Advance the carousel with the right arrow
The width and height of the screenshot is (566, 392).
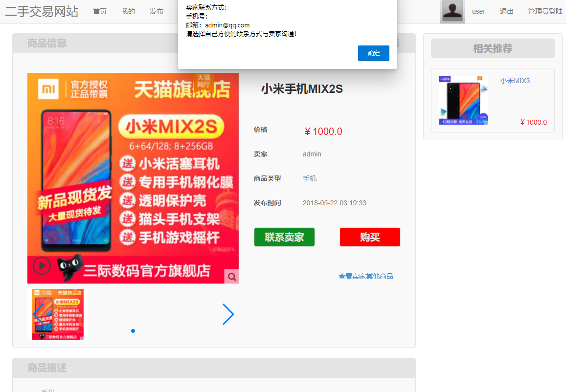[228, 314]
